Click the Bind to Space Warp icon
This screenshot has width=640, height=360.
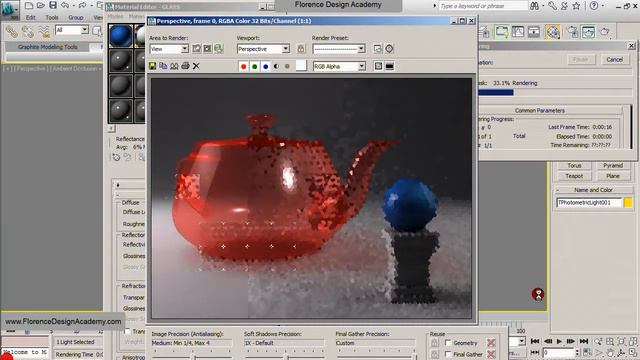(x=44, y=31)
